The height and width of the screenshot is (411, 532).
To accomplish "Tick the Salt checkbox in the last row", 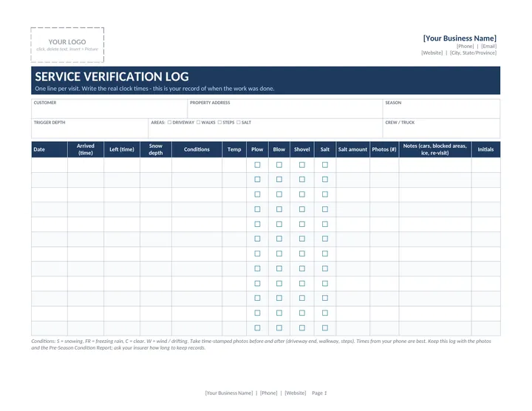I will [x=324, y=328].
